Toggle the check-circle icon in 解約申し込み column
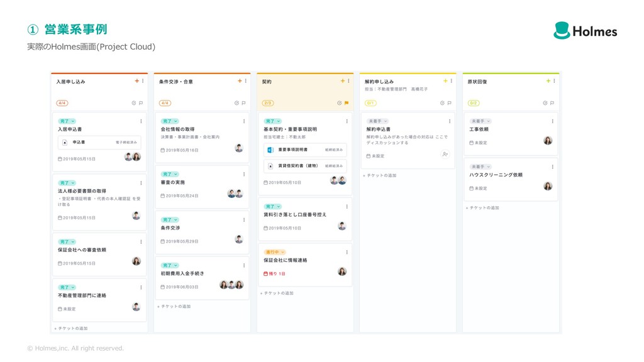Viewport: 644px width, 362px height. click(x=442, y=103)
